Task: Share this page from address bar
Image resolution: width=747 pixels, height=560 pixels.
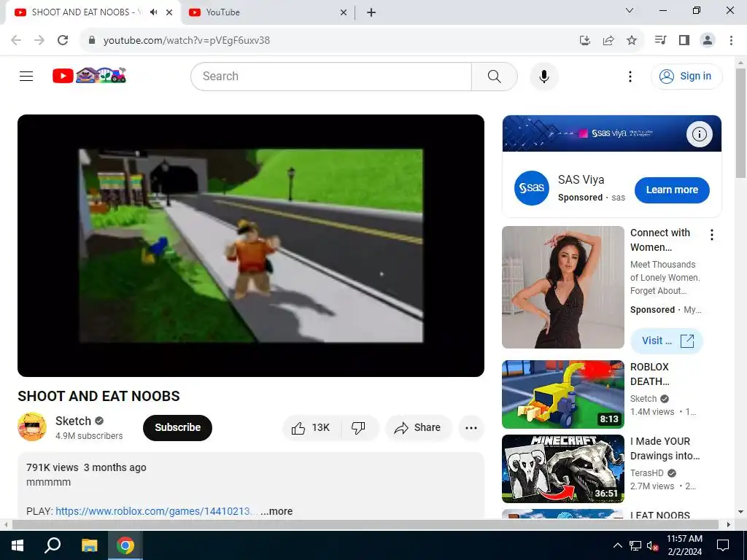Action: point(608,41)
